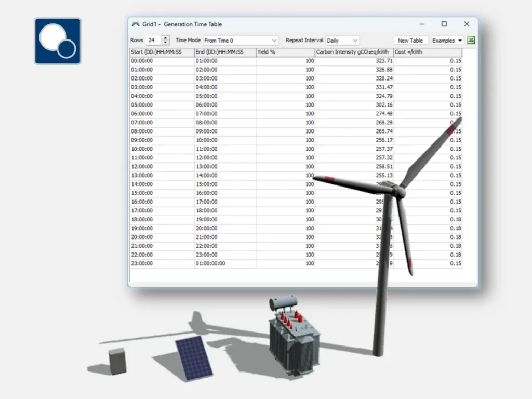
Task: Open the Repeat Interval dropdown set to Daily
Action: coord(342,40)
